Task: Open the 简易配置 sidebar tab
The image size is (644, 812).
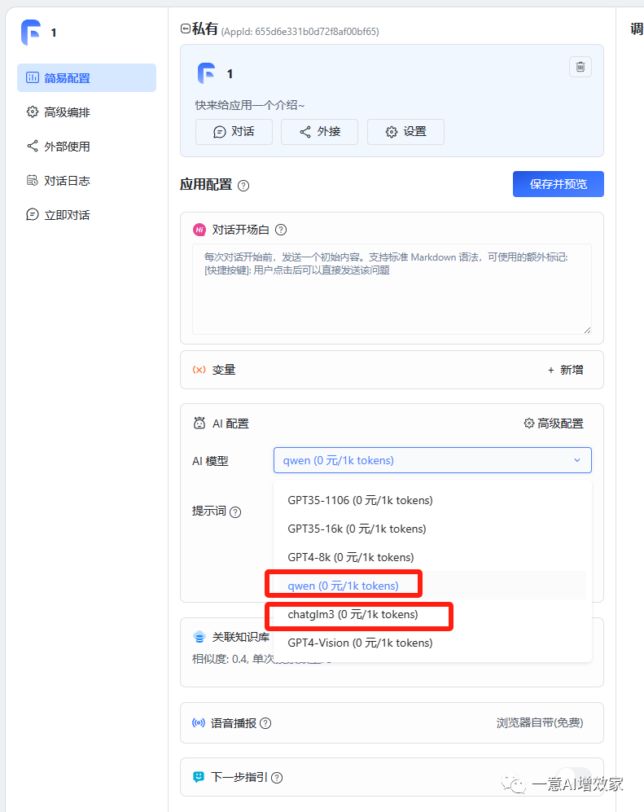Action: click(x=86, y=77)
